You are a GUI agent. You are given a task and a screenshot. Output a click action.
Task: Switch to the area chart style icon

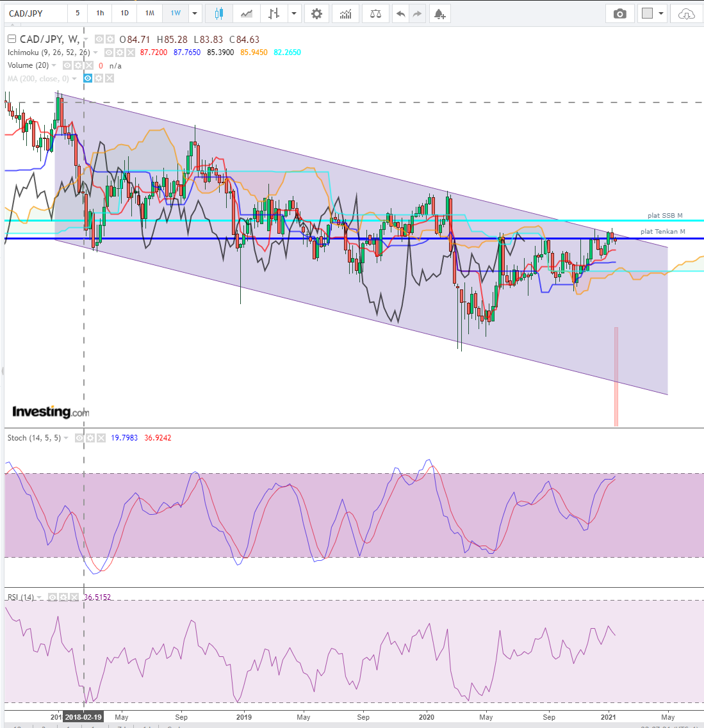(246, 13)
